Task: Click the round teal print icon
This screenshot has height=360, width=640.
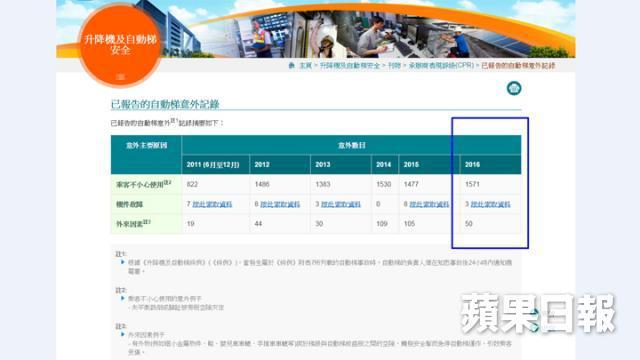Action: pyautogui.click(x=514, y=88)
